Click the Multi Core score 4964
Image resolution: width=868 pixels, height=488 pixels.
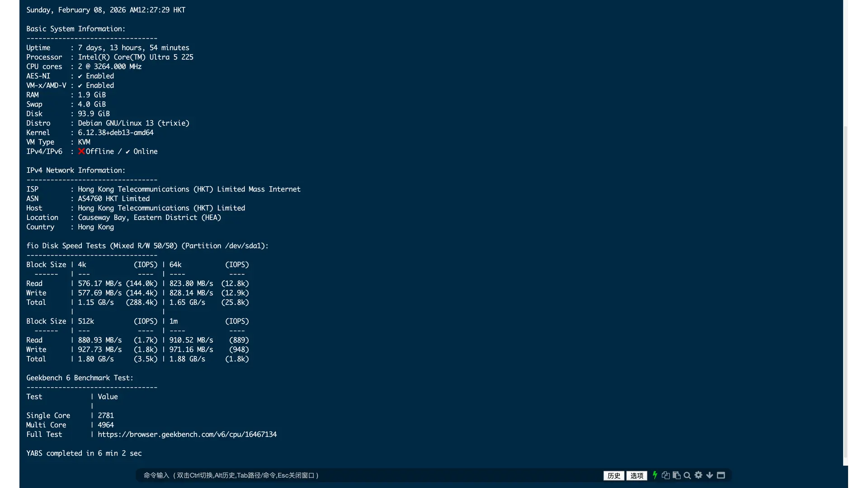(106, 425)
